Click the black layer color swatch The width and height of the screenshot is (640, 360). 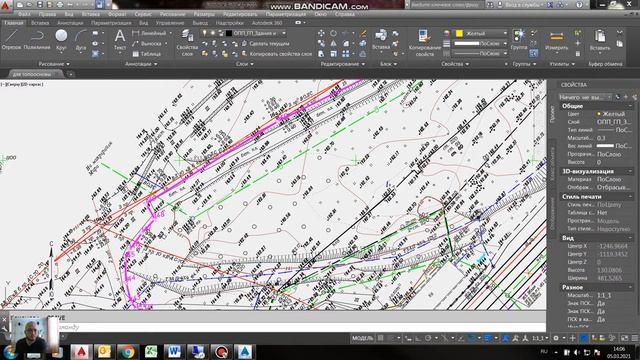pos(229,33)
